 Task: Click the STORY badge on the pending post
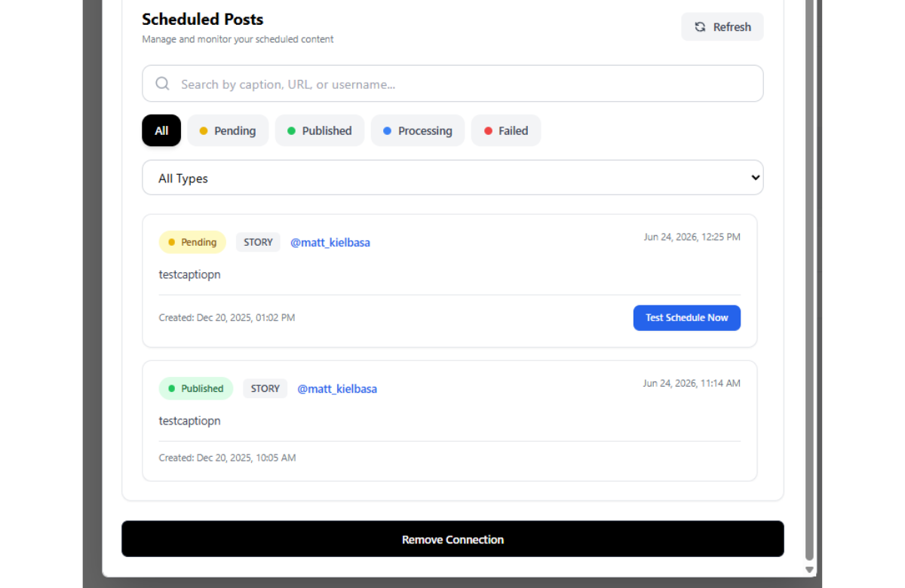click(258, 242)
